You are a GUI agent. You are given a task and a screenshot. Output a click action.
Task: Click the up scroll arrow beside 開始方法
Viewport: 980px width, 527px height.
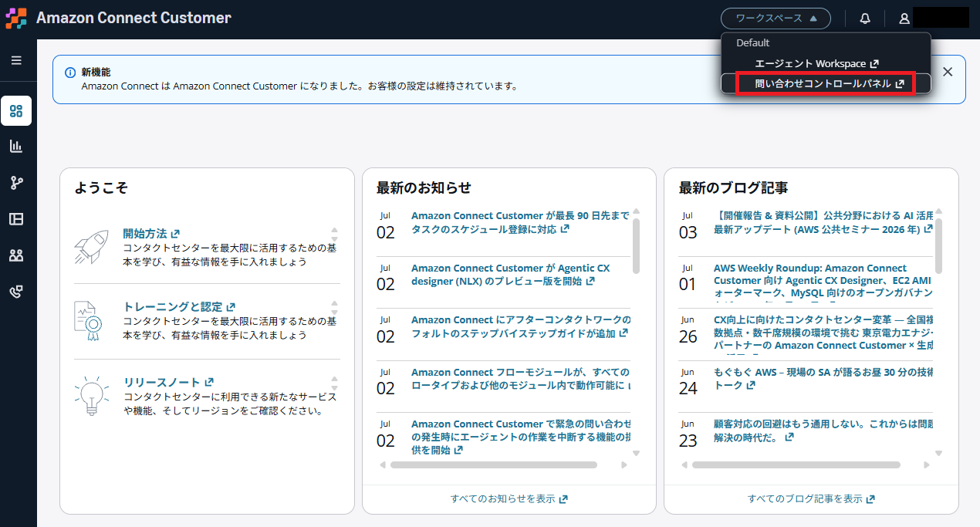334,229
